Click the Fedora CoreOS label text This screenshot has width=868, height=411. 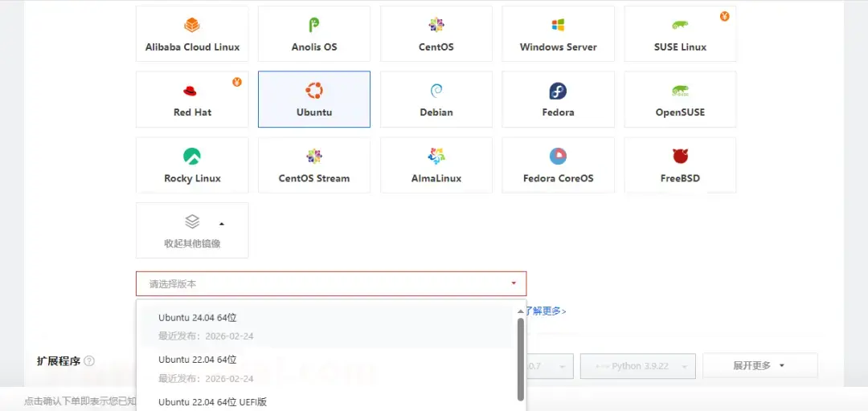click(x=558, y=178)
